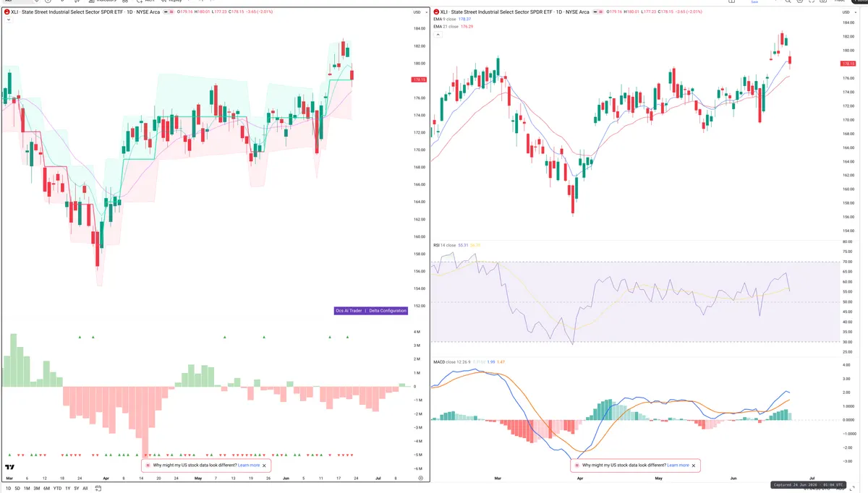Viewport: 868px width, 493px height.
Task: Open time axis settings gear icon
Action: click(x=420, y=479)
